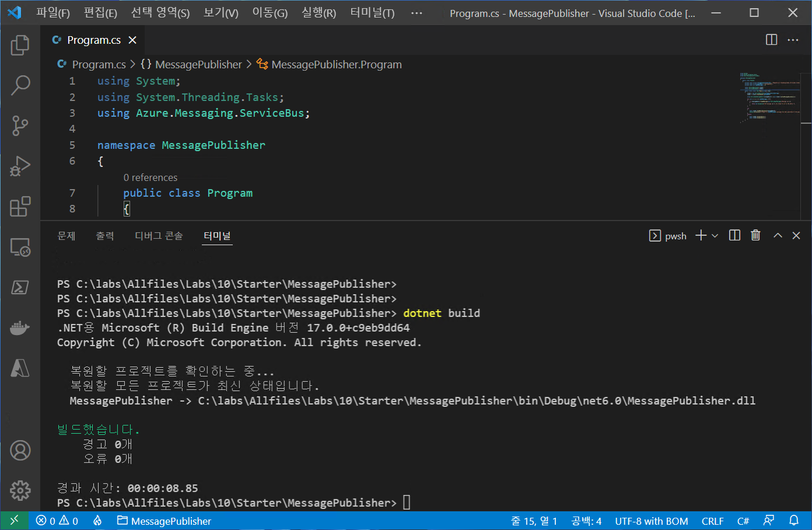Open the Explorer view in activity bar
This screenshot has width=812, height=530.
point(20,45)
